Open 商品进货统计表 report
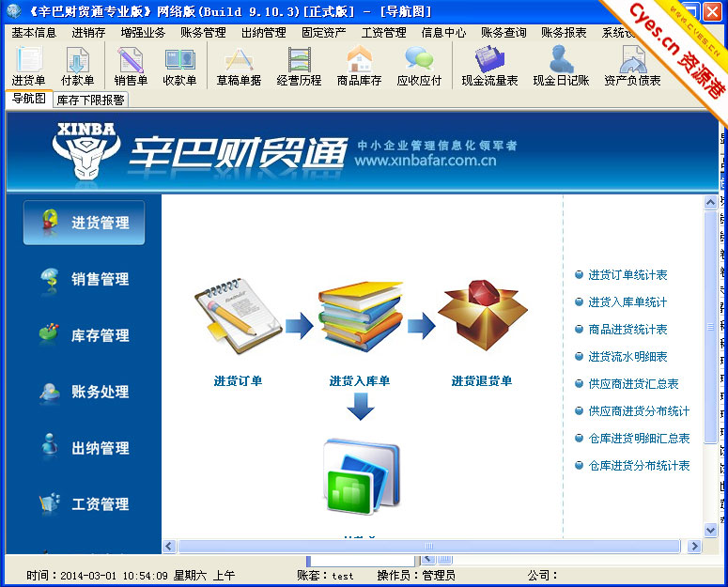728x587 pixels. (x=627, y=330)
